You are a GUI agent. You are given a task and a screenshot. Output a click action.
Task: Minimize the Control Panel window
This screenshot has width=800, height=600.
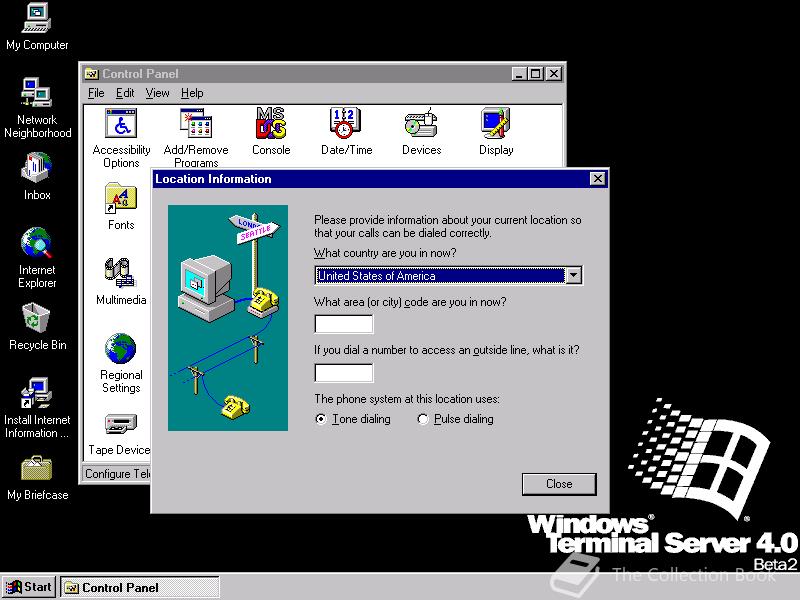[519, 74]
